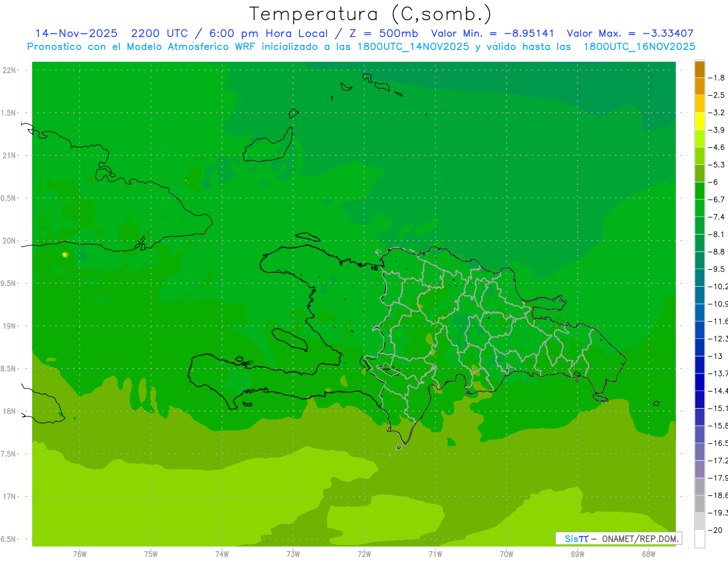
Task: Click the top brown swatch above -1.8
Action: point(699,69)
